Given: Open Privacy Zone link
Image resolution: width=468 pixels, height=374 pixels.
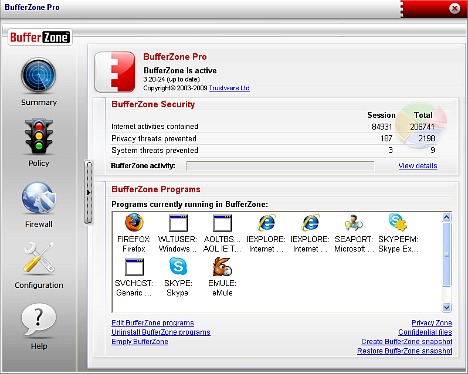Looking at the screenshot, I should pyautogui.click(x=432, y=323).
